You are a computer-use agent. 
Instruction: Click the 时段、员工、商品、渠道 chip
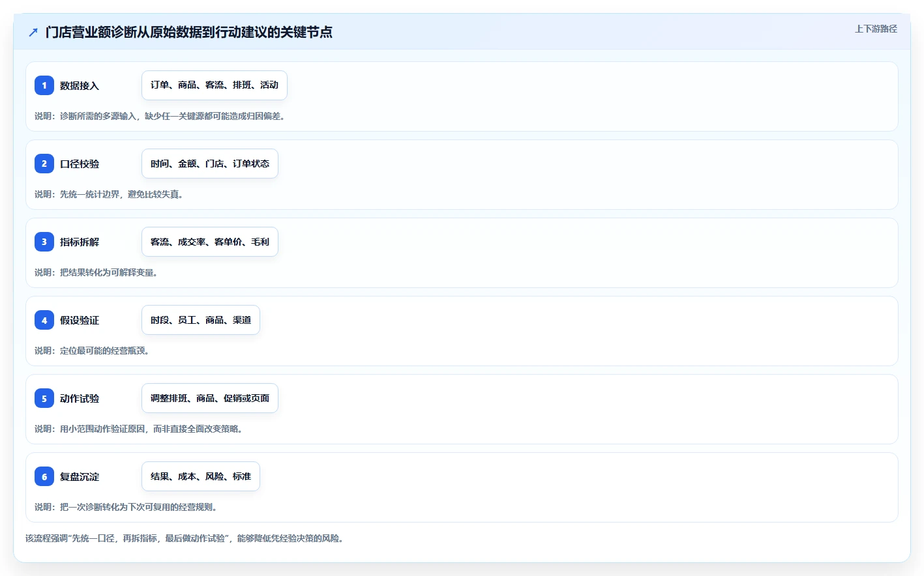click(x=201, y=320)
